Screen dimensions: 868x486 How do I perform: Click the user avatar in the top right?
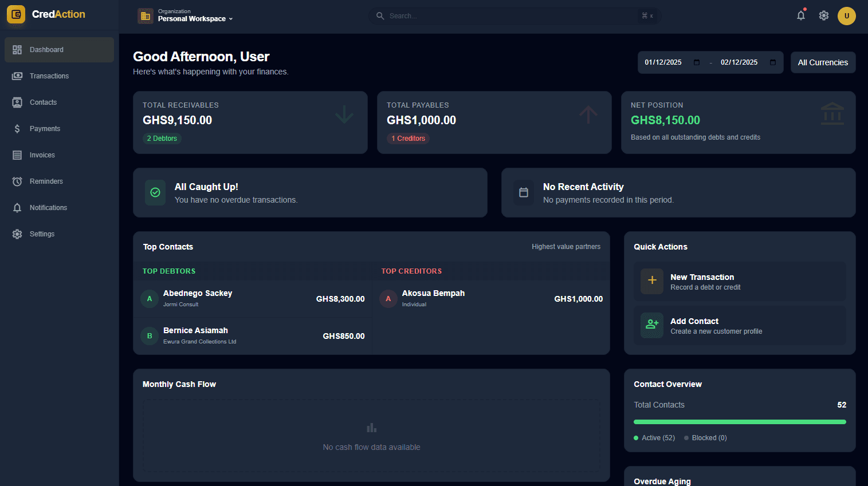846,15
